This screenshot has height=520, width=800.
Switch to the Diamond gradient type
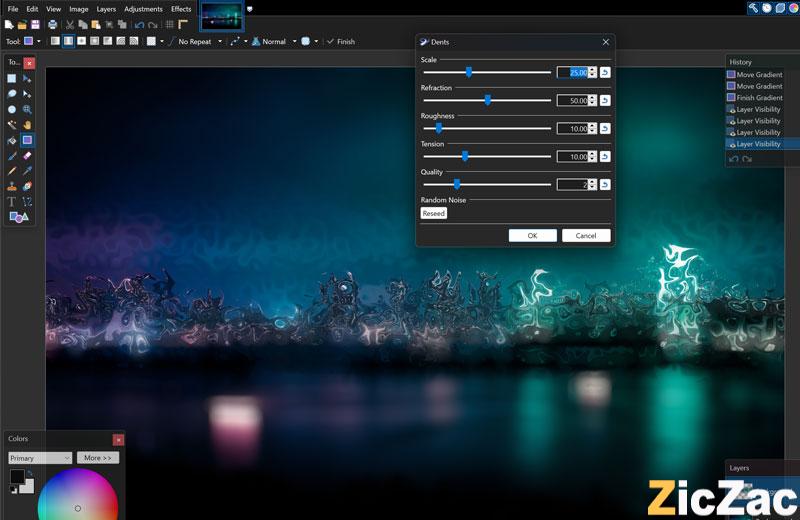(81, 42)
